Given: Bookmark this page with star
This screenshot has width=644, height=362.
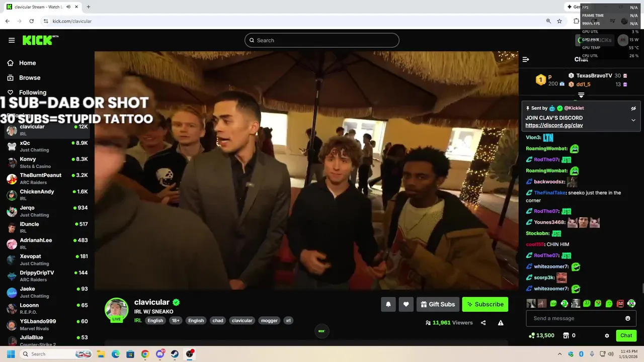Looking at the screenshot, I should point(559,21).
